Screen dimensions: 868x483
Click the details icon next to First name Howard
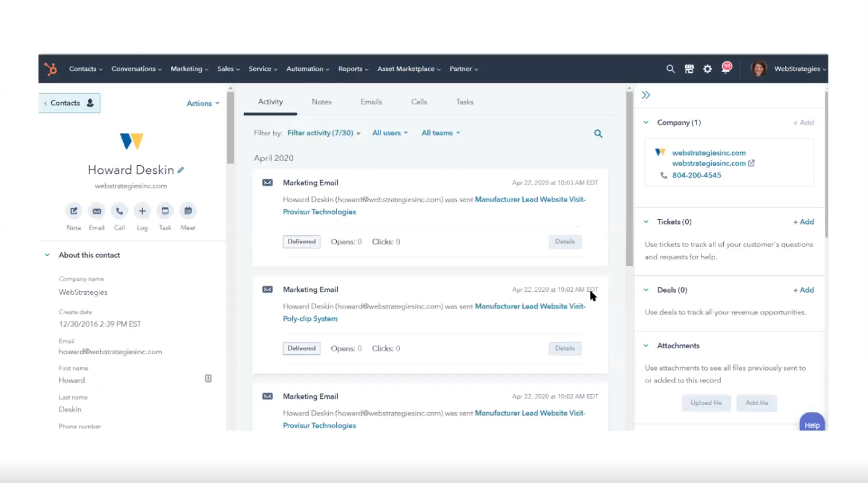pos(208,378)
